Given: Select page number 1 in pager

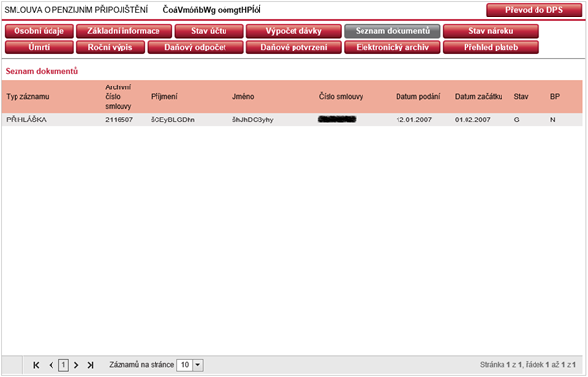Looking at the screenshot, I should pyautogui.click(x=63, y=365).
